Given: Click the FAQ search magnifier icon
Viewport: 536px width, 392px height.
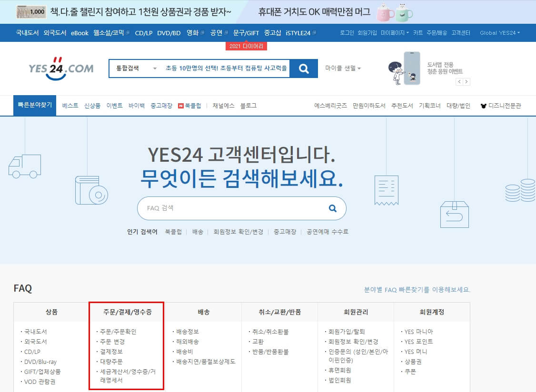Looking at the screenshot, I should pyautogui.click(x=332, y=208).
